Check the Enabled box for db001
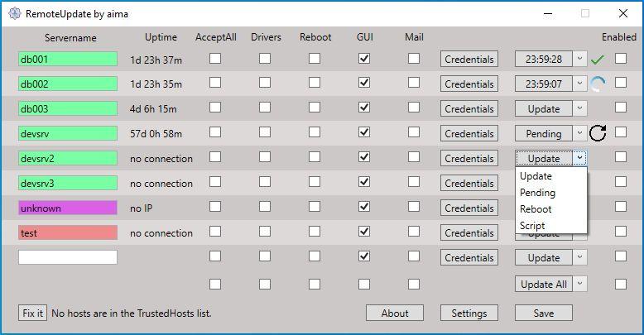 [621, 59]
